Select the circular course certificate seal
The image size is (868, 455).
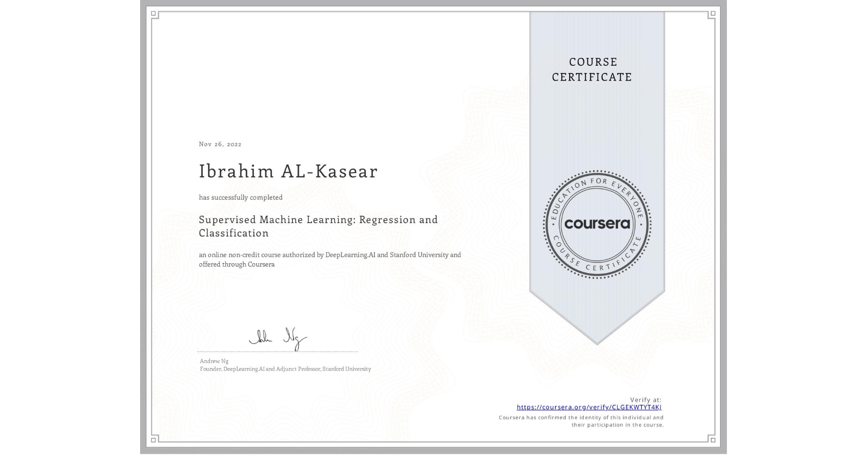[x=597, y=225]
